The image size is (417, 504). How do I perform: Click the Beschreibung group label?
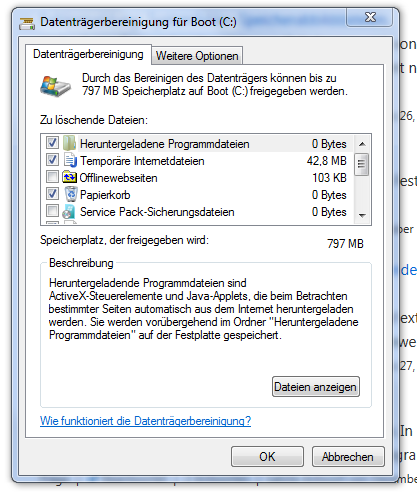(81, 263)
